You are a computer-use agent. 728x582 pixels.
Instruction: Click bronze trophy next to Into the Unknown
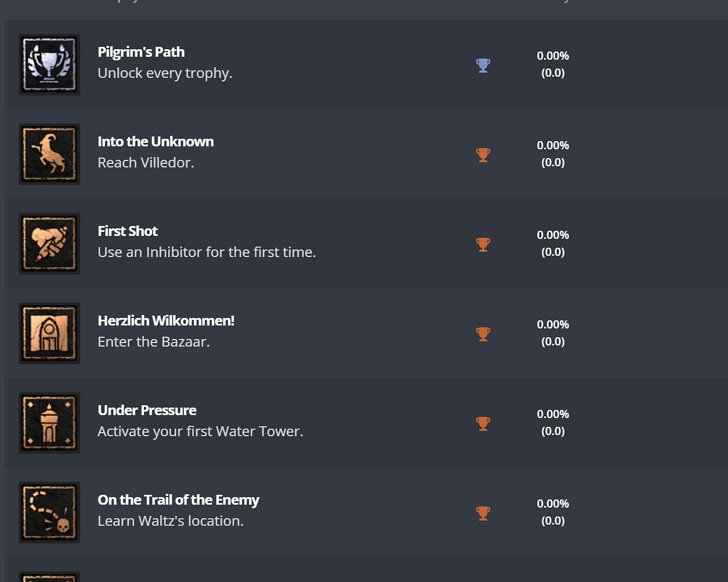click(483, 155)
